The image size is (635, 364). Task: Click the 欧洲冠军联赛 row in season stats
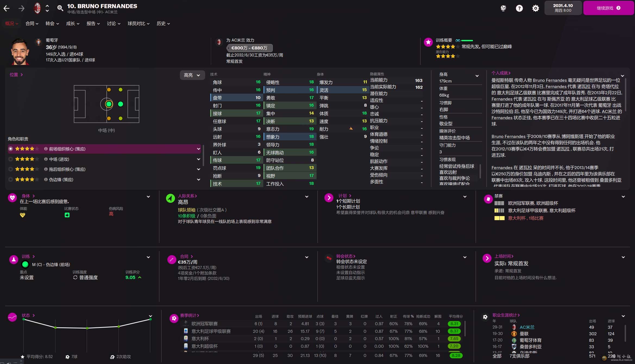point(322,324)
